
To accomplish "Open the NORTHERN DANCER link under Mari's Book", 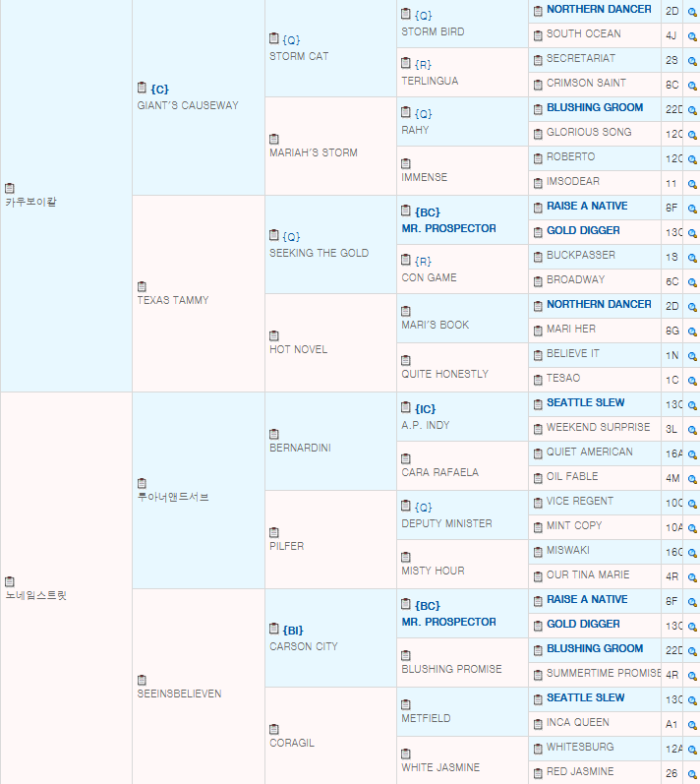I will click(x=599, y=305).
